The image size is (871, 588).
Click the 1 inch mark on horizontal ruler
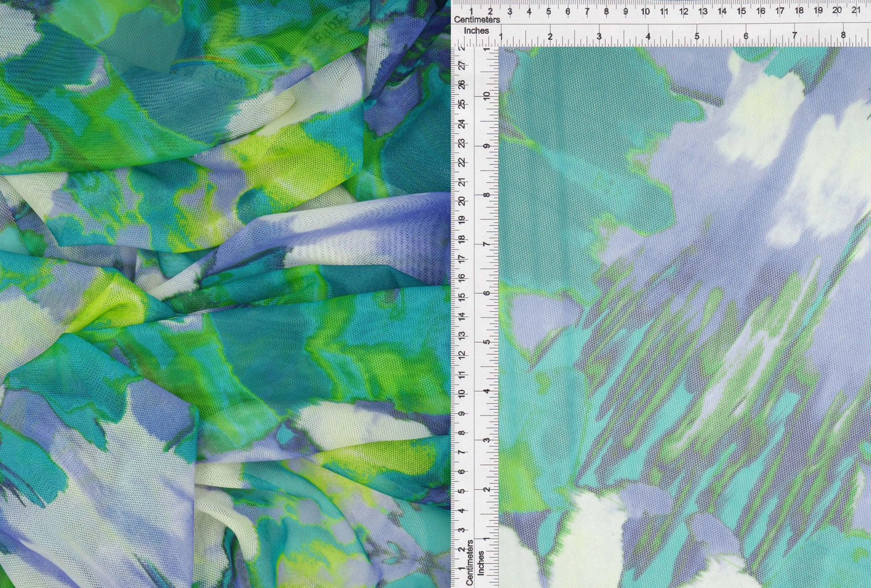coord(501,37)
